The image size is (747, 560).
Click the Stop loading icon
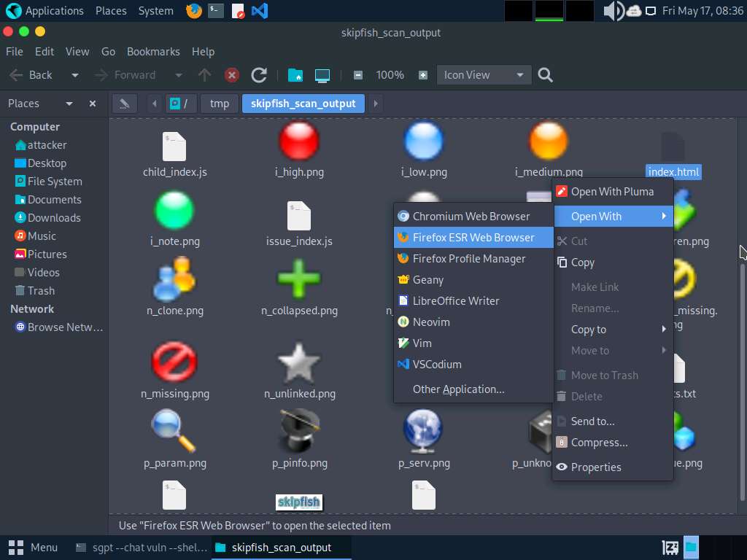[232, 75]
